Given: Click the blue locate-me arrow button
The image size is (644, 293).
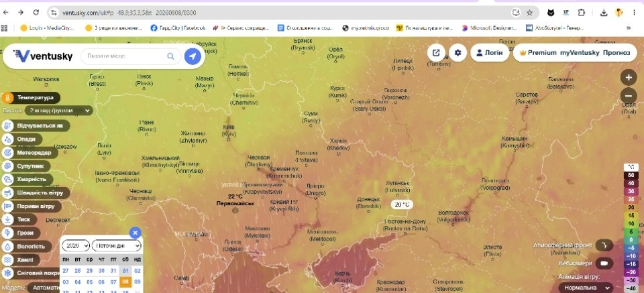Looking at the screenshot, I should click(193, 56).
